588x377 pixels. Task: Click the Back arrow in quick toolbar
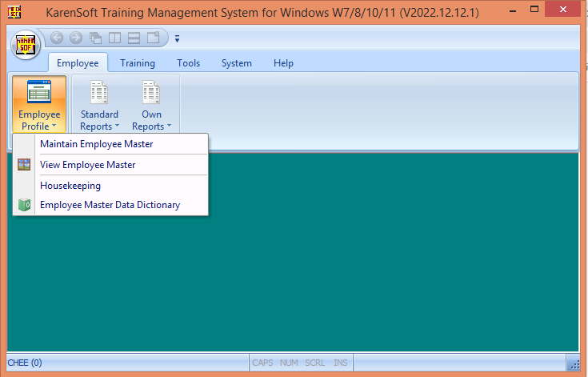[57, 38]
